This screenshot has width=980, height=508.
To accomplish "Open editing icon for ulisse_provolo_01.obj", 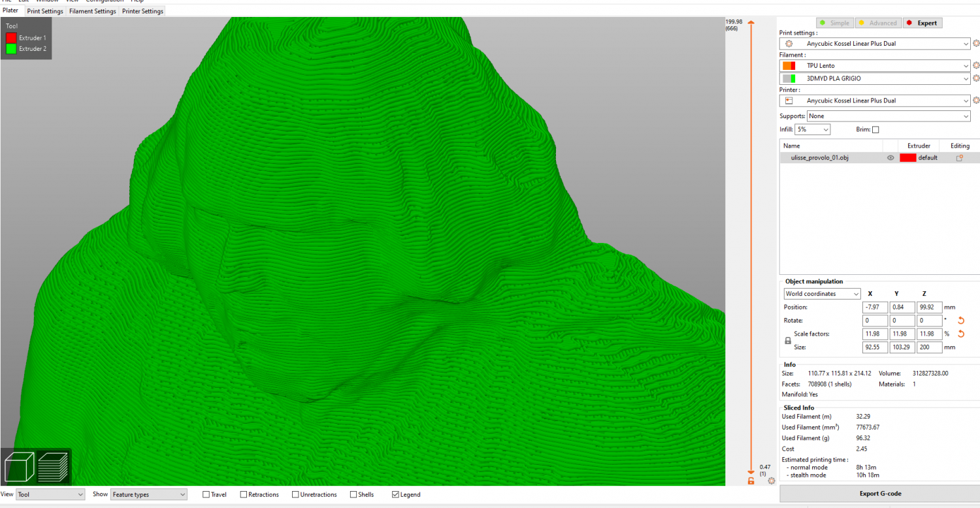I will (959, 158).
